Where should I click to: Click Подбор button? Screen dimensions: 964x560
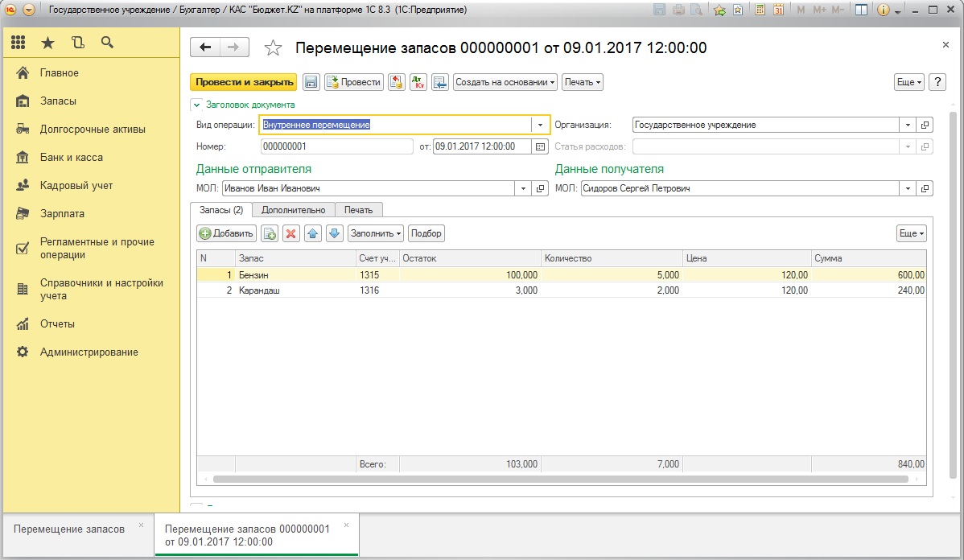[x=426, y=233]
